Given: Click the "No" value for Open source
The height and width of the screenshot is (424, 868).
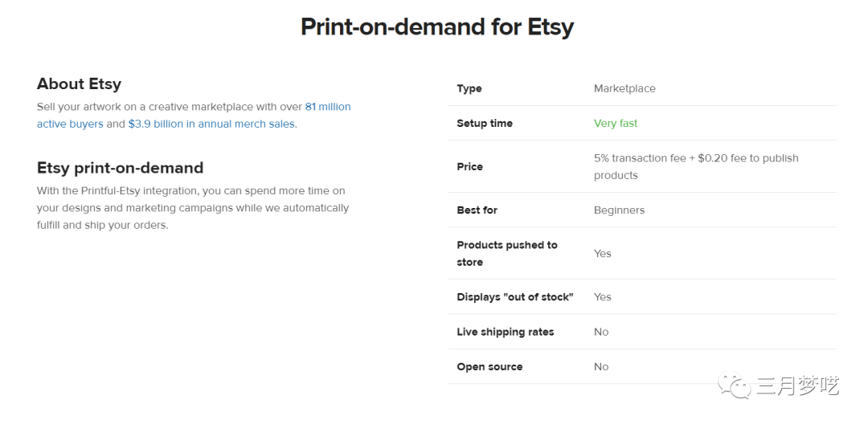Looking at the screenshot, I should point(601,367).
